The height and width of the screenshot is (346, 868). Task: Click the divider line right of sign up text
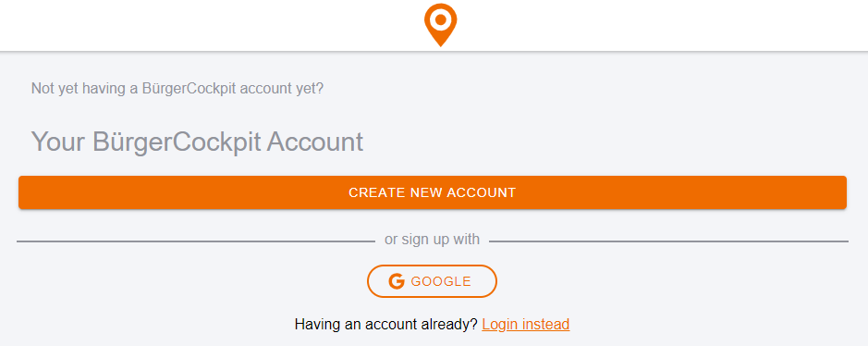pos(668,241)
